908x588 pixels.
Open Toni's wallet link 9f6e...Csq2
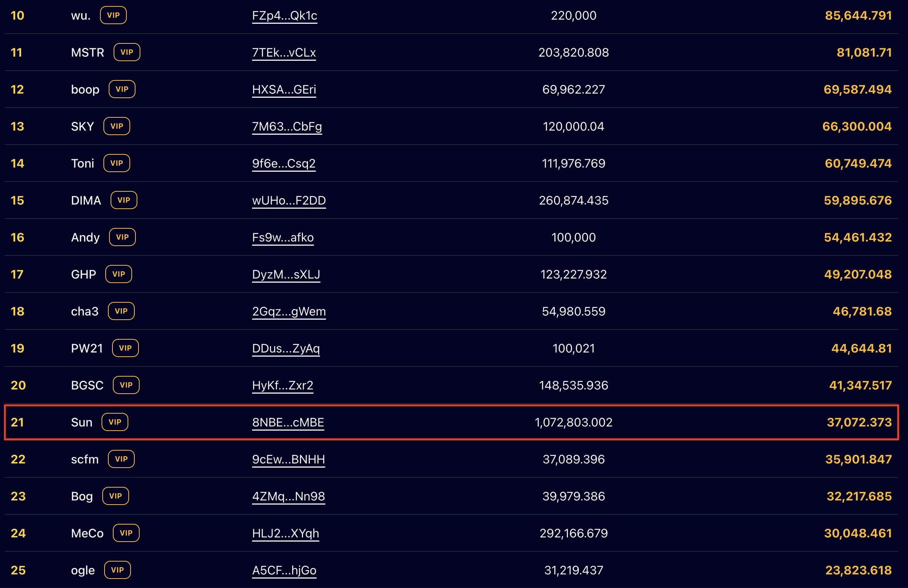tap(283, 163)
